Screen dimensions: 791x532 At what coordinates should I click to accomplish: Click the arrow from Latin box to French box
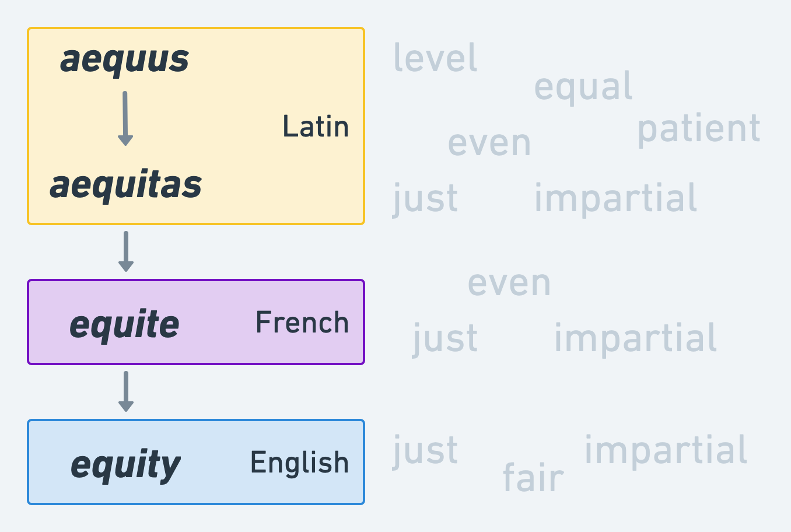pyautogui.click(x=126, y=251)
